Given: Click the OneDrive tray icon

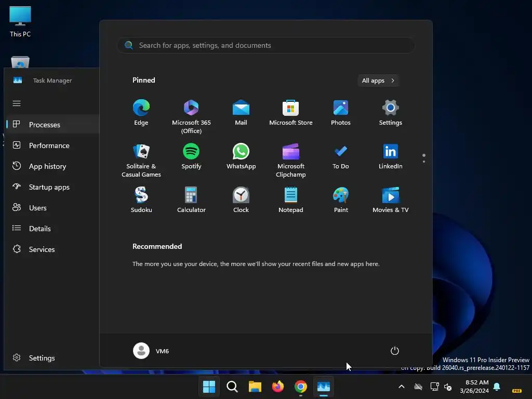Looking at the screenshot, I should (x=418, y=387).
